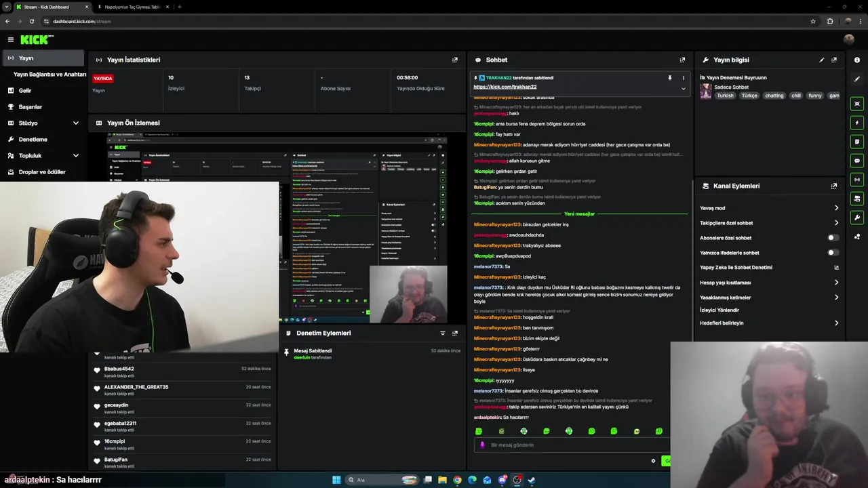Viewport: 868px width, 488px height.
Task: Open the hamburger menu beside Kick logo
Action: pyautogui.click(x=10, y=40)
